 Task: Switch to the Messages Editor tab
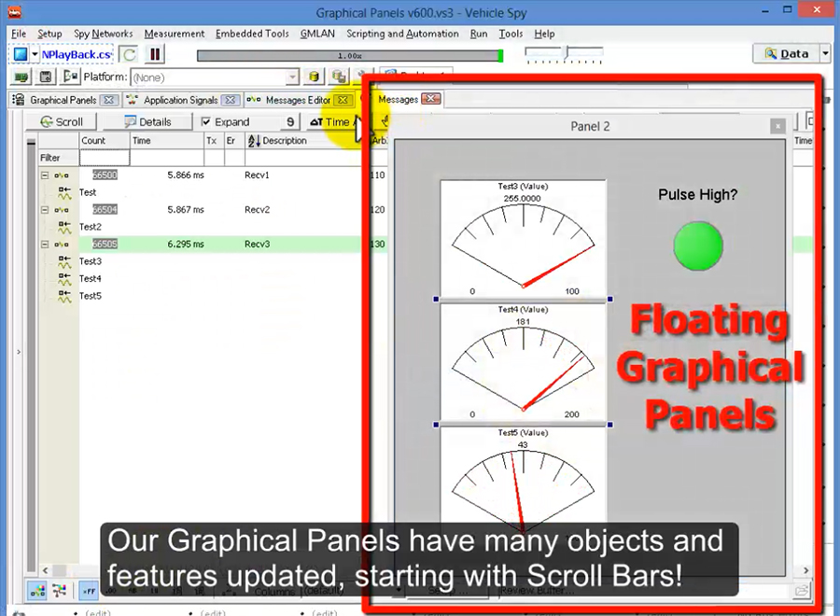(x=298, y=100)
